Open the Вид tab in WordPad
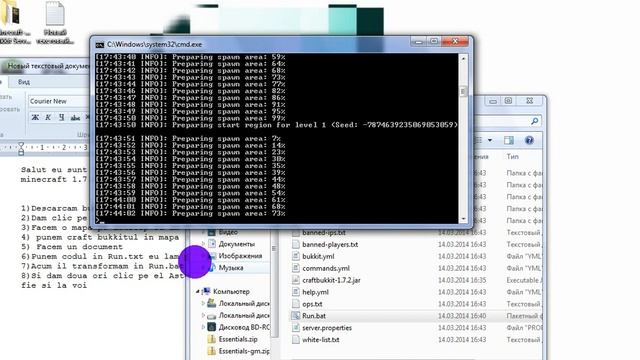The image size is (640, 360). tap(24, 82)
